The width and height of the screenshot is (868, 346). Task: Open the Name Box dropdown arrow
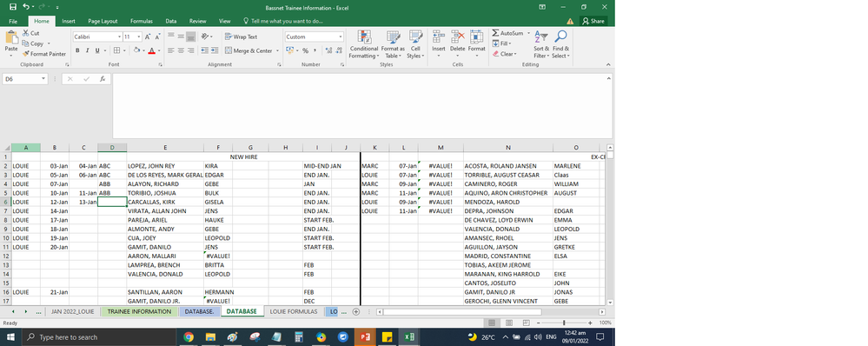[x=43, y=79]
